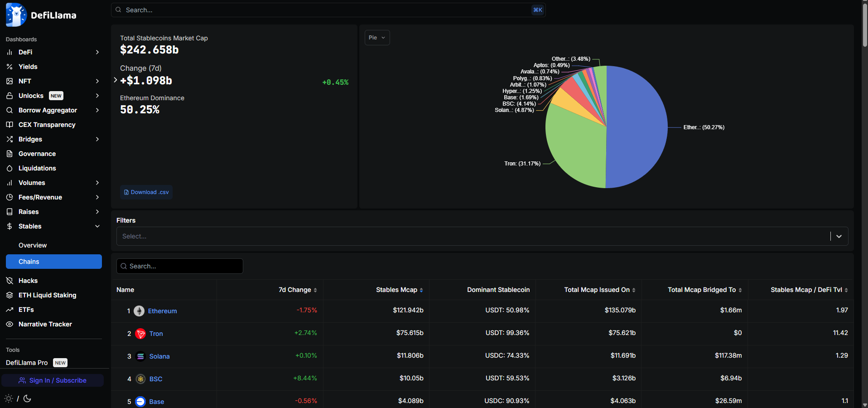Open the Base chain link
This screenshot has width=868, height=408.
pos(157,402)
